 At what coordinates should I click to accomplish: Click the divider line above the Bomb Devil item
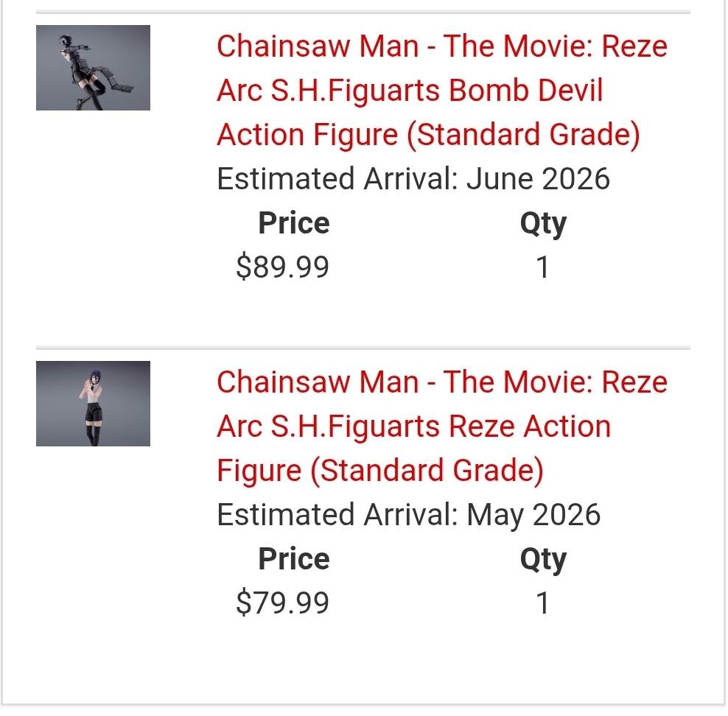(363, 12)
